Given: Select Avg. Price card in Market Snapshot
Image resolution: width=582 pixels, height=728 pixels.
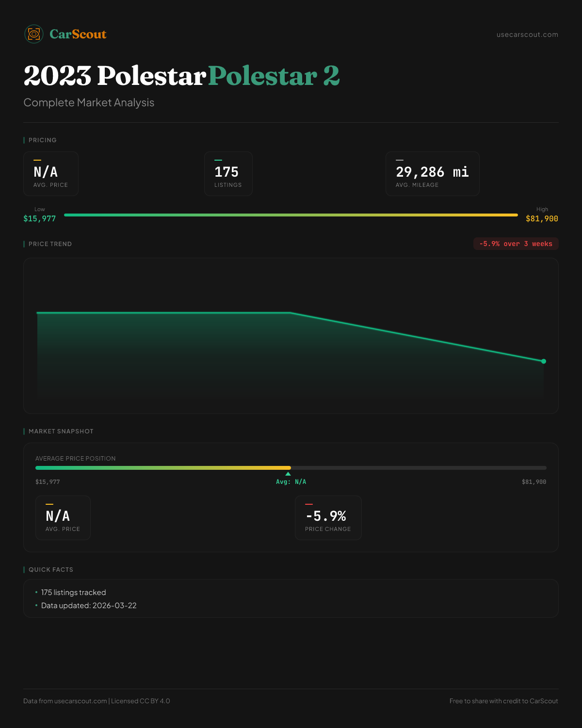Looking at the screenshot, I should pos(63,518).
